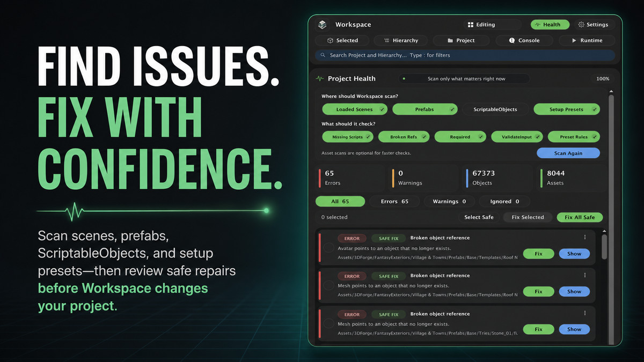The height and width of the screenshot is (362, 644).
Task: Show the Mesh issue under Tries/Stone_01 path
Action: [x=574, y=329]
